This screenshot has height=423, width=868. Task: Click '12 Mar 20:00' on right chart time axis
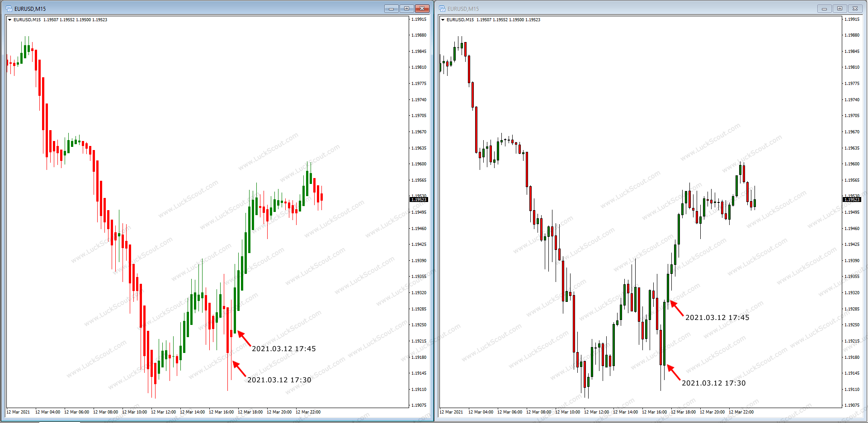[x=712, y=412]
